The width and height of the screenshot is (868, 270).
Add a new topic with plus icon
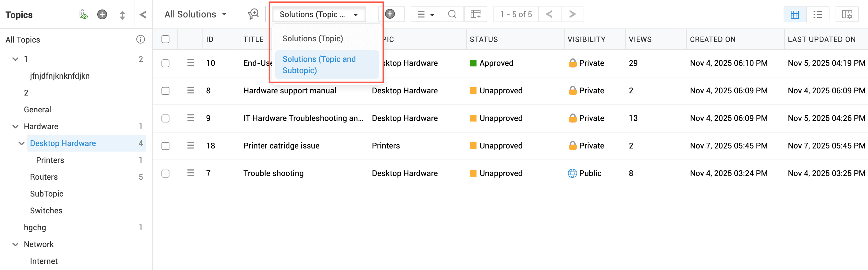click(102, 14)
